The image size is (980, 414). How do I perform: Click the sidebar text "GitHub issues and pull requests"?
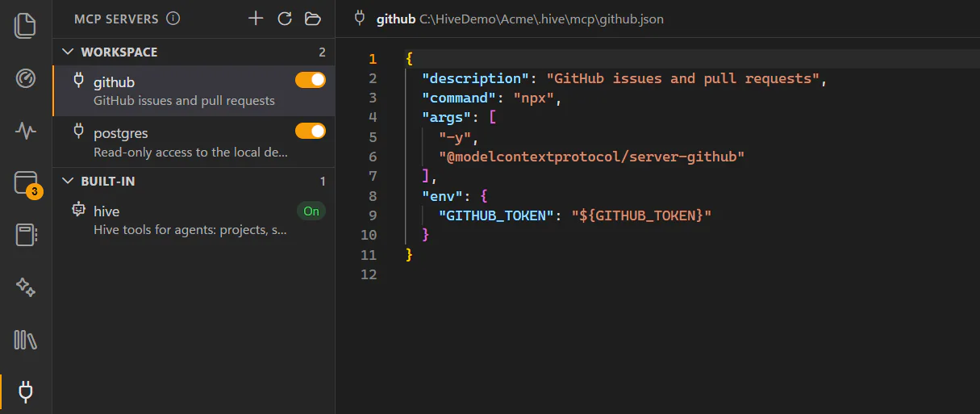[184, 101]
